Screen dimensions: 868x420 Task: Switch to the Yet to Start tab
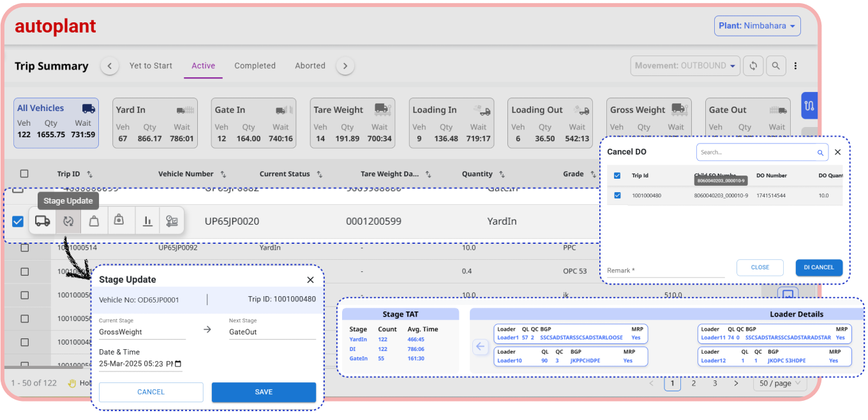(x=151, y=66)
